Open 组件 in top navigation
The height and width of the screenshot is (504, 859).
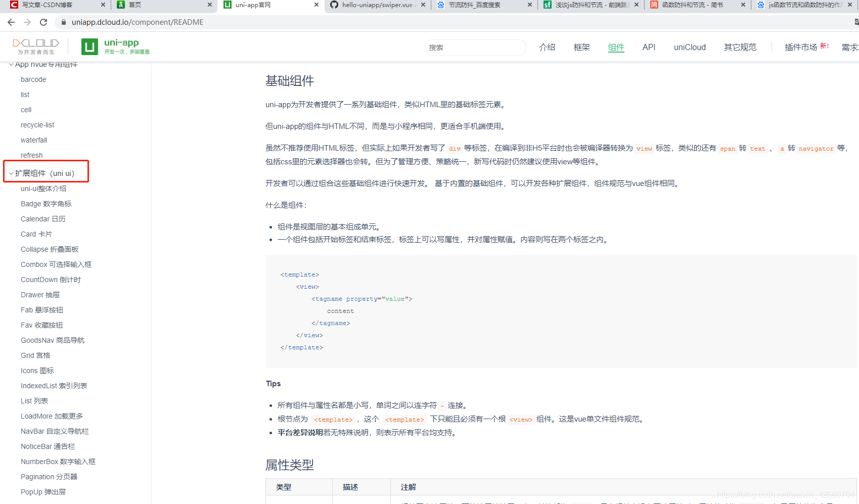pyautogui.click(x=616, y=47)
